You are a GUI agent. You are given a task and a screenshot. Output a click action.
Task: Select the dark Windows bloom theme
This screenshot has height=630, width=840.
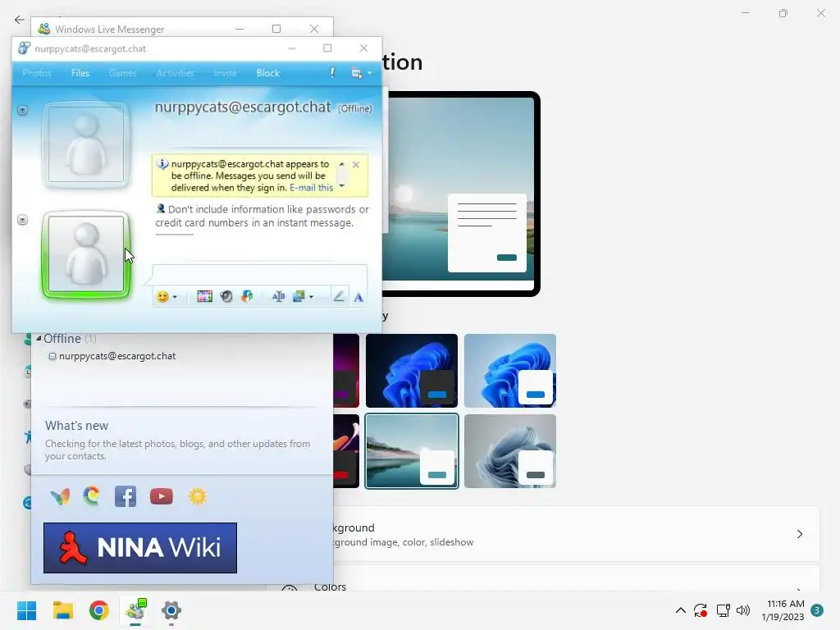point(412,371)
